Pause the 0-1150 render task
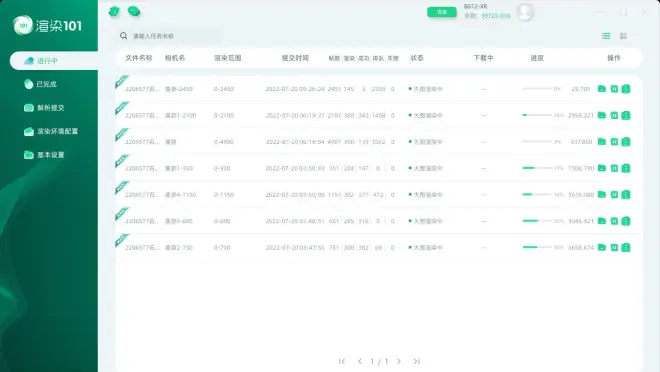 [x=614, y=194]
